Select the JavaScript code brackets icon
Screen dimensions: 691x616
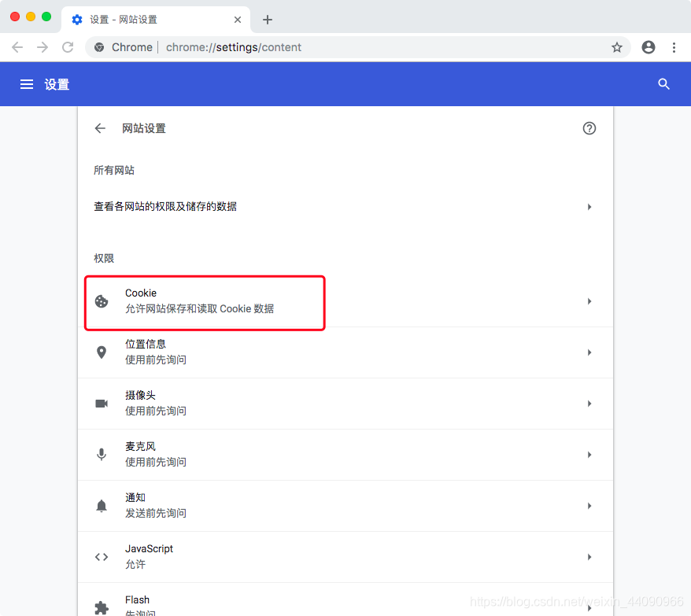pyautogui.click(x=102, y=556)
